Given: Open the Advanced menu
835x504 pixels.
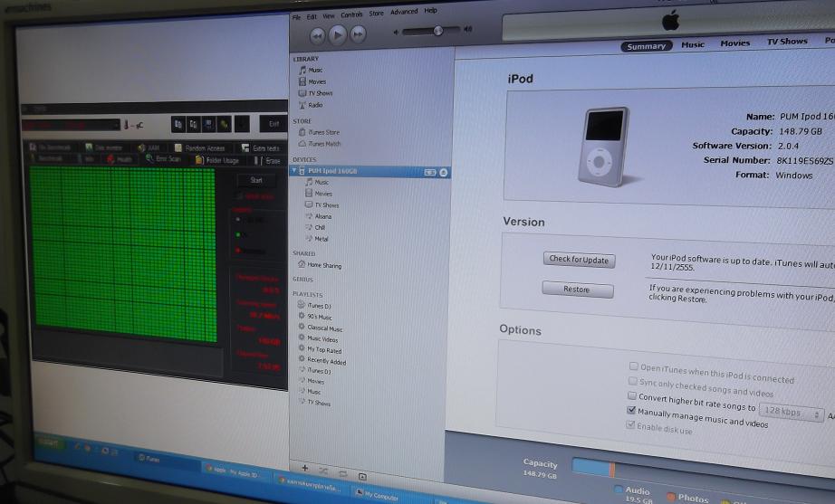Looking at the screenshot, I should [404, 12].
